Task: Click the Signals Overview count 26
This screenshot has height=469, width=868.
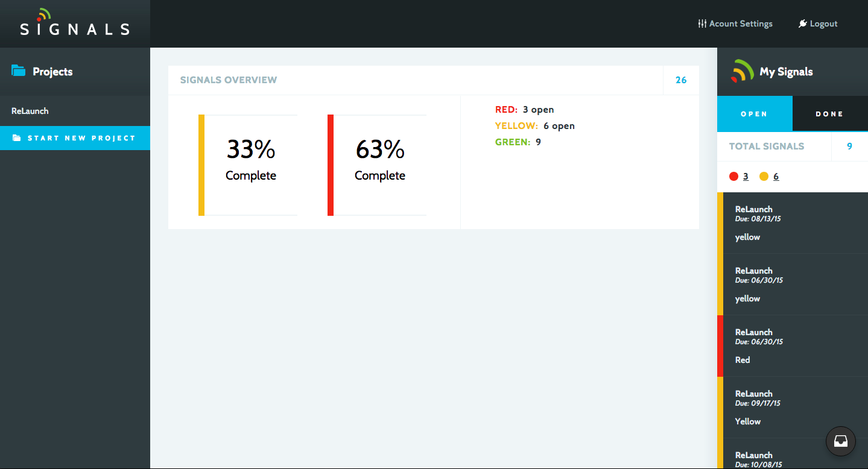Action: click(681, 80)
